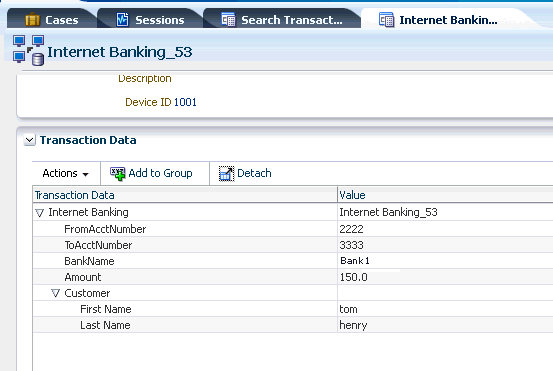Collapse the Customer tree node
553x371 pixels.
(55, 293)
